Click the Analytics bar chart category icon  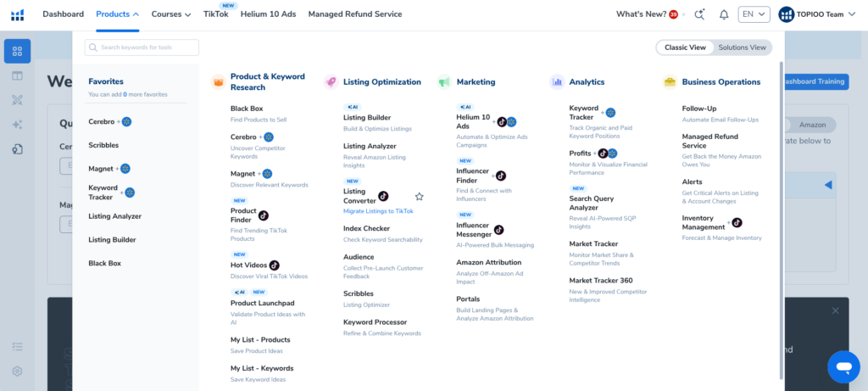click(557, 82)
